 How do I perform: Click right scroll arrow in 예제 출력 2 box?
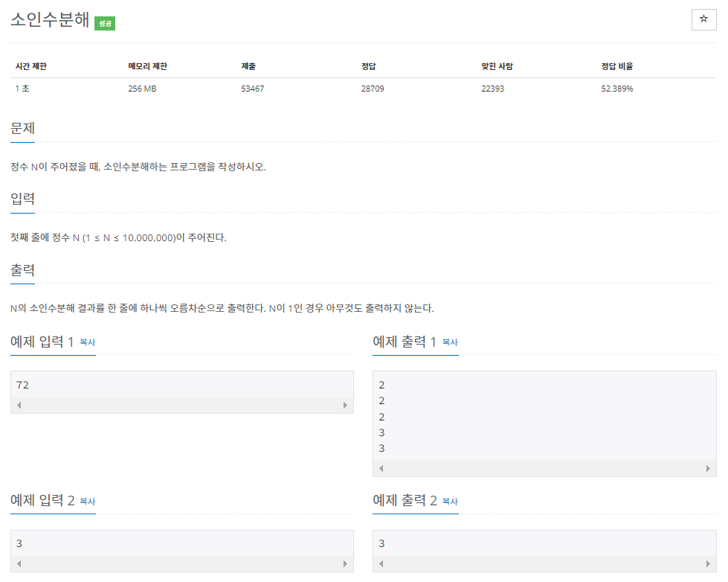[708, 564]
